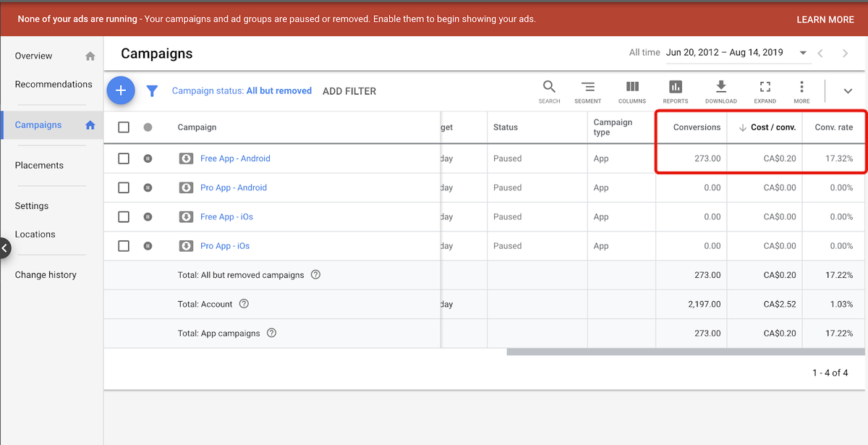Click the horizontal table scrollbar
Screen dimensions: 868x445
tap(686, 352)
